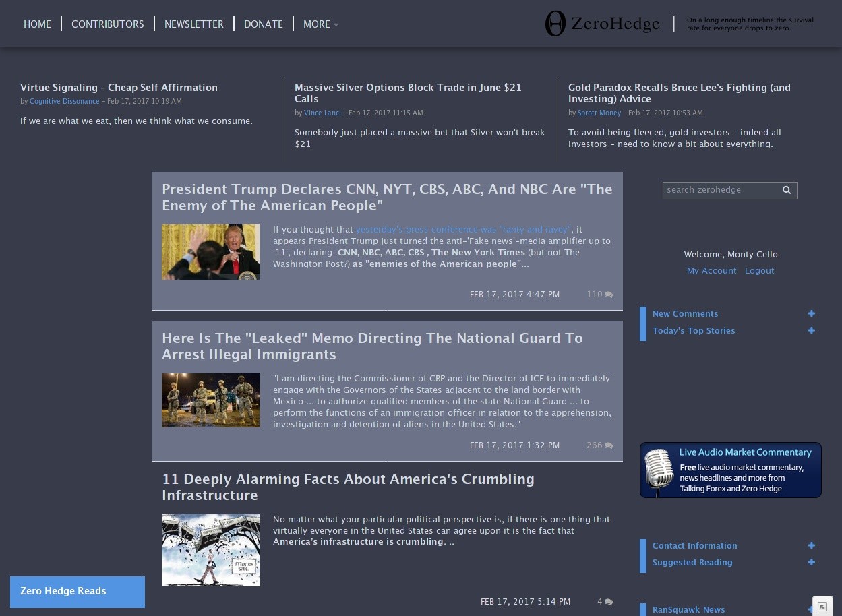The image size is (842, 616).
Task: Click comment count 110
Action: 595,295
